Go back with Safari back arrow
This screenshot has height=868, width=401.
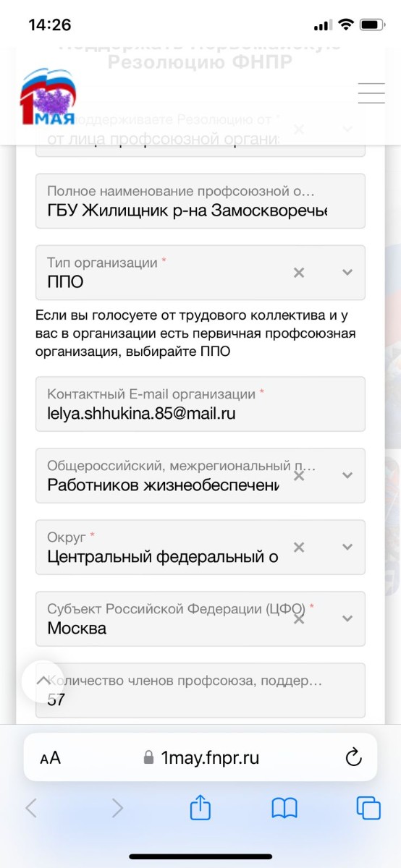(31, 808)
